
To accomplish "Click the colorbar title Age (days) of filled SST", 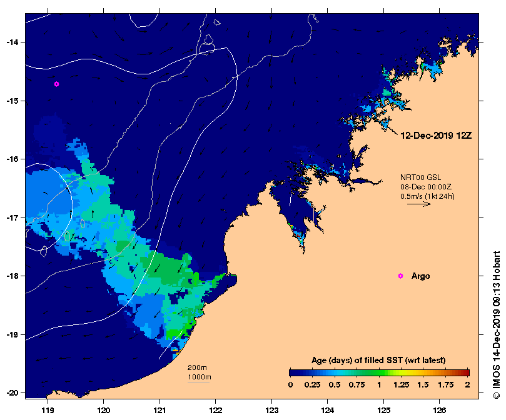I will 378,361.
